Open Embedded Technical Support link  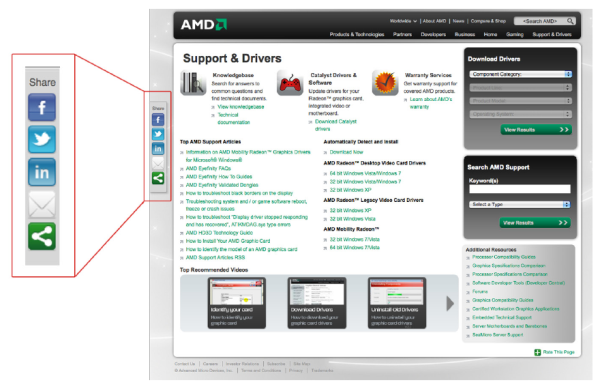click(502, 317)
